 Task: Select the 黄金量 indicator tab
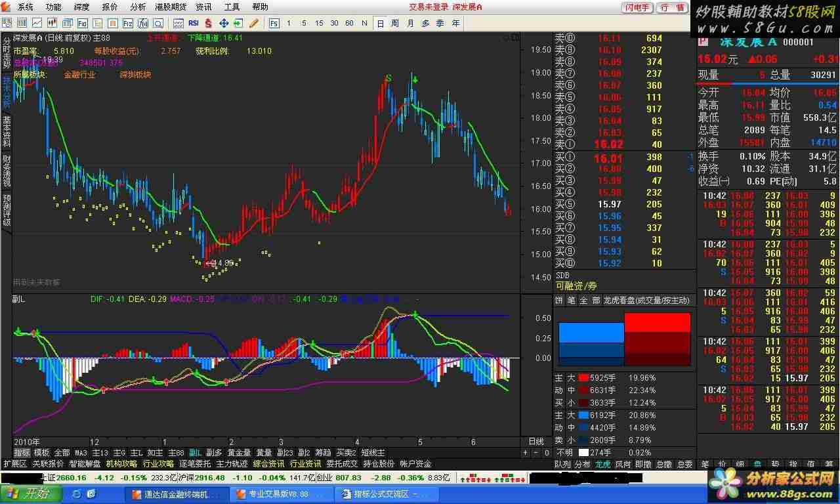tap(239, 453)
